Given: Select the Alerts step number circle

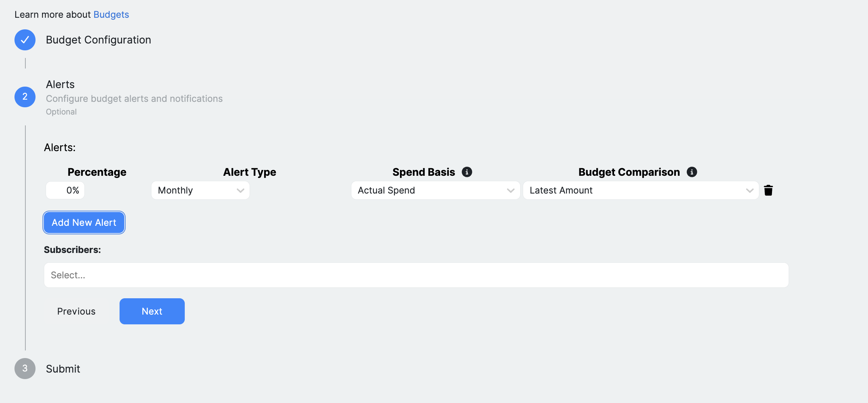Looking at the screenshot, I should click(25, 97).
